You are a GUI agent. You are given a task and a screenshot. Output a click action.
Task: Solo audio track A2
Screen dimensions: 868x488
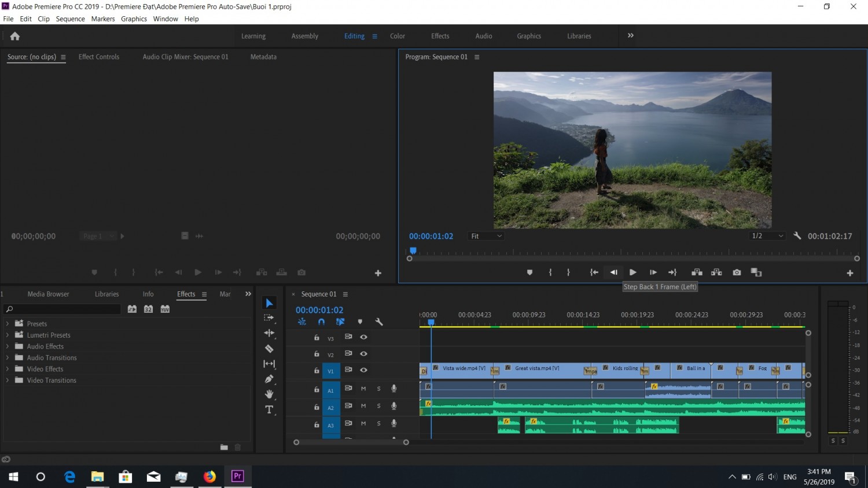(x=379, y=406)
